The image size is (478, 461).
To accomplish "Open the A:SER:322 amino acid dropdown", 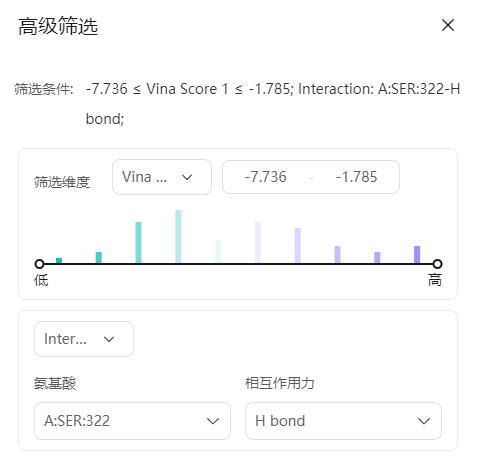I will (x=132, y=421).
